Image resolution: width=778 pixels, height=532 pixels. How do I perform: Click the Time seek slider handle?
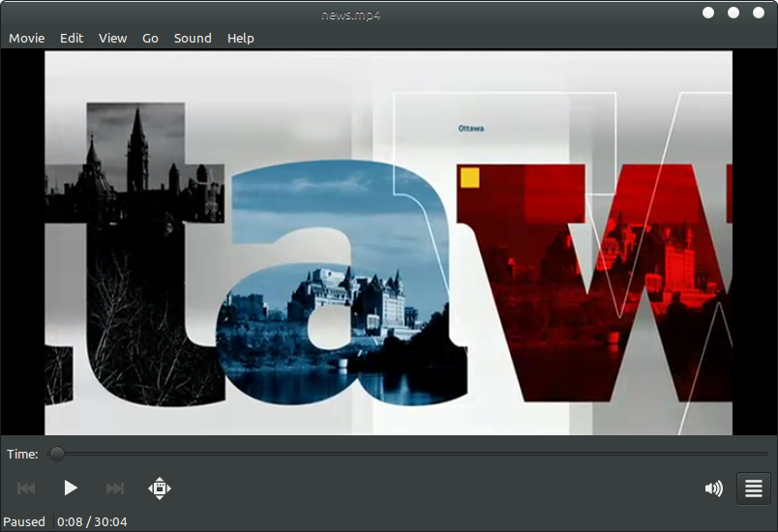(x=57, y=454)
